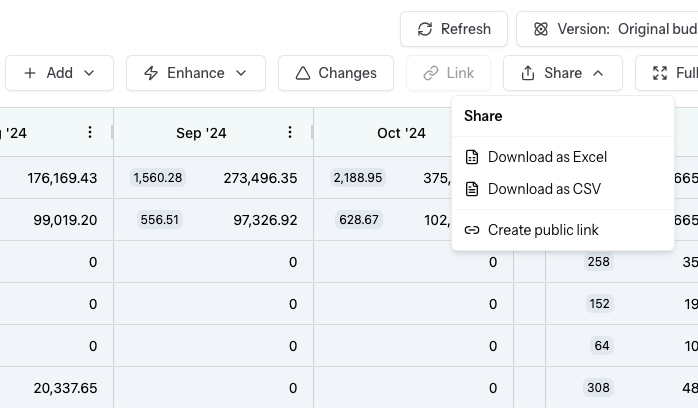The height and width of the screenshot is (408, 698).
Task: Select the cell value 99,019.20
Action: [x=65, y=220]
